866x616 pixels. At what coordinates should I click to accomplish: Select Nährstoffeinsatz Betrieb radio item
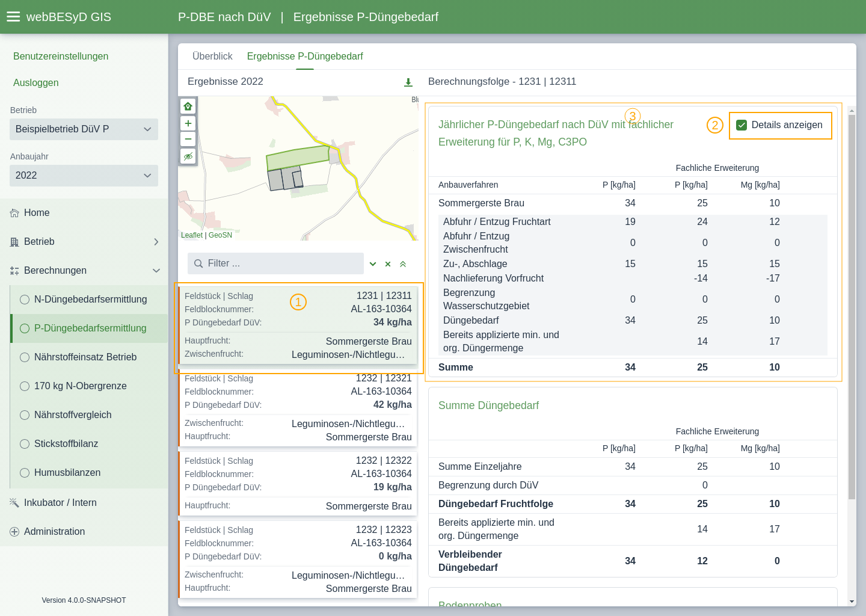(x=89, y=357)
